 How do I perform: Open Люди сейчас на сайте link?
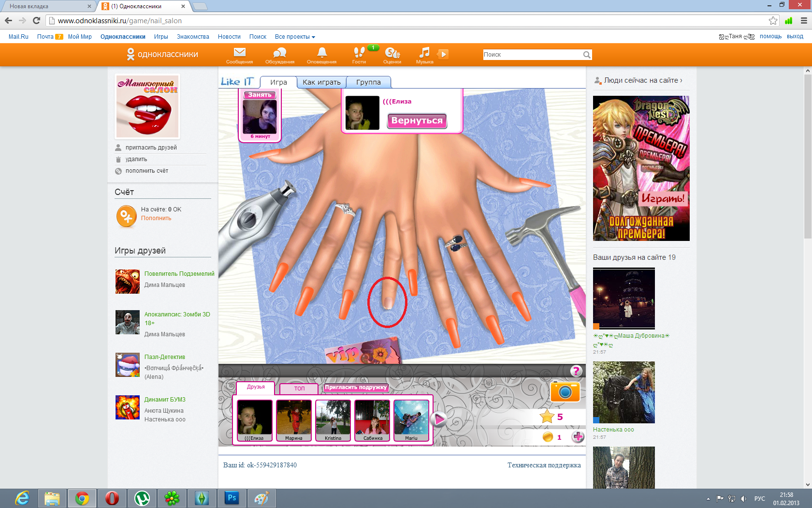[x=643, y=80]
